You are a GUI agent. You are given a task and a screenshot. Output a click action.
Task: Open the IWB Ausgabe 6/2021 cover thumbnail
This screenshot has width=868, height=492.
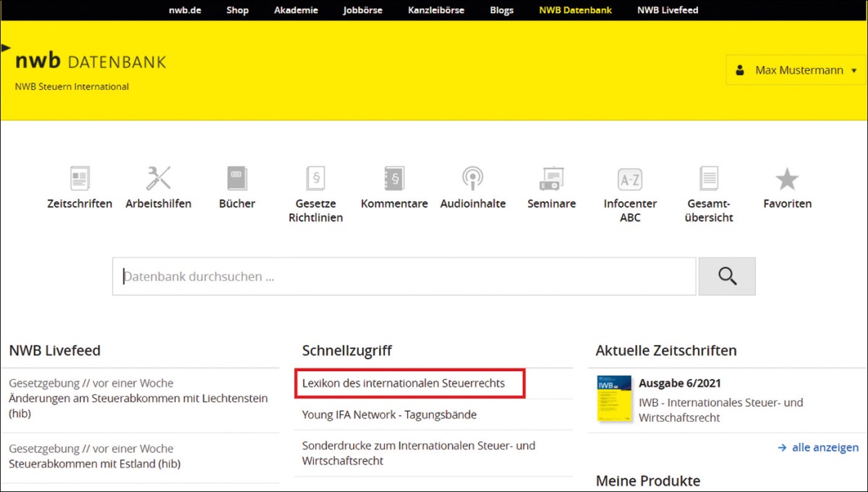point(613,399)
